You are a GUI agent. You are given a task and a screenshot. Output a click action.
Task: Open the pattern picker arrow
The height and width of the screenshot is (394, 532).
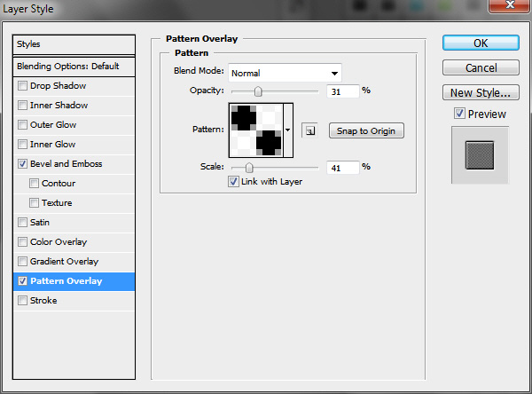pos(288,130)
